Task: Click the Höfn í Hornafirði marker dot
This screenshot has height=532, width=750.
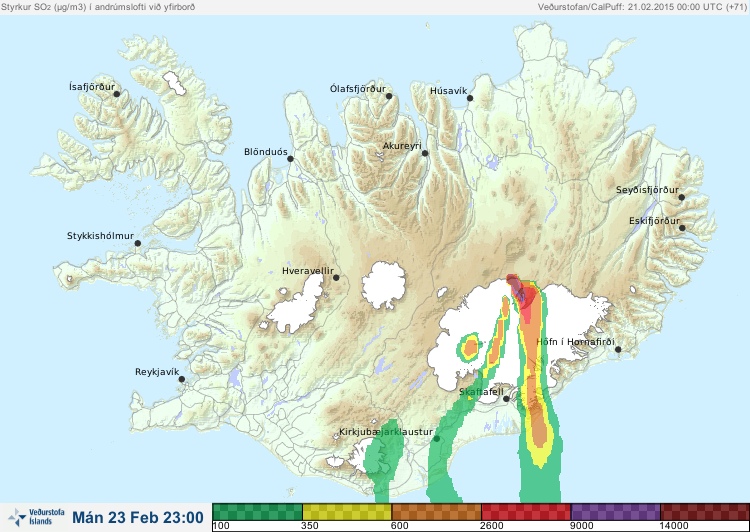Action: pos(618,350)
